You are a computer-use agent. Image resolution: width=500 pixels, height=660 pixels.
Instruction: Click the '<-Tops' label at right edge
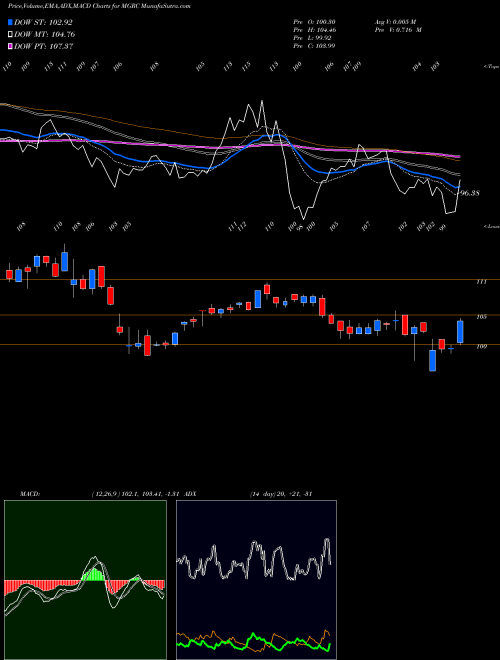point(491,67)
